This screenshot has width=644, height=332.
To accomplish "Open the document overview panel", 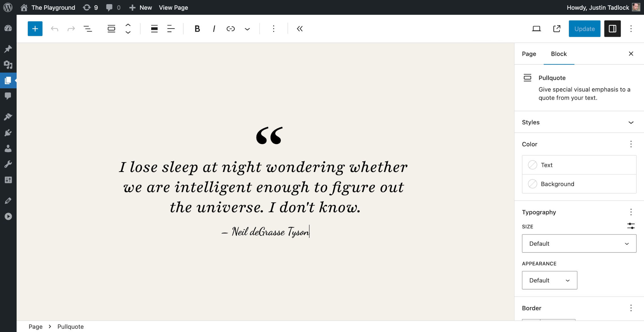I will click(x=88, y=29).
